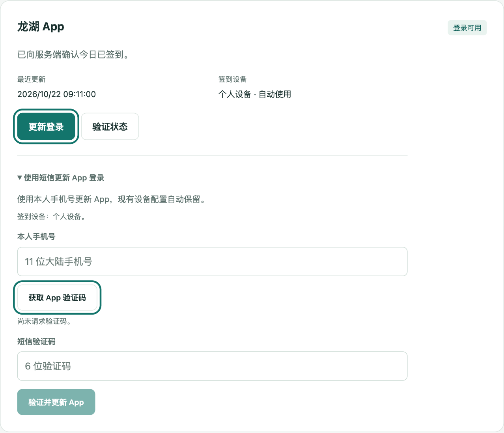Click 获取 App 验证码 button
Screen dimensions: 504x433
(57, 298)
